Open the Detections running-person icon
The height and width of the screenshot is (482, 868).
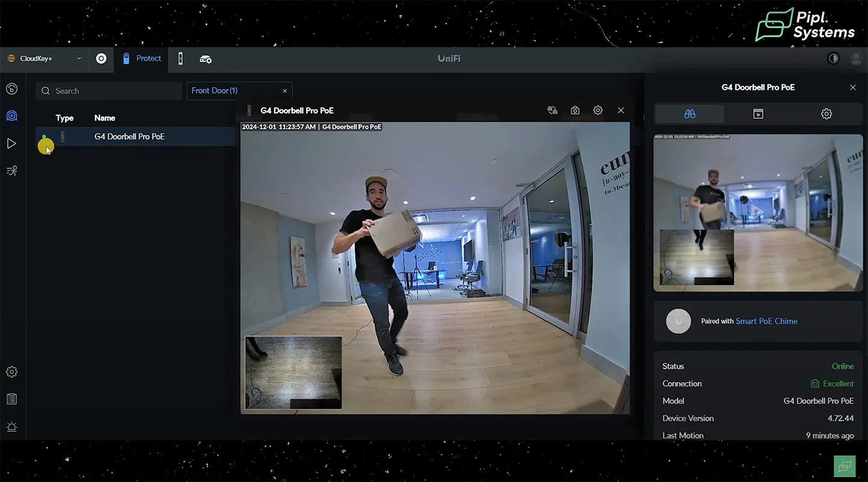pos(11,171)
